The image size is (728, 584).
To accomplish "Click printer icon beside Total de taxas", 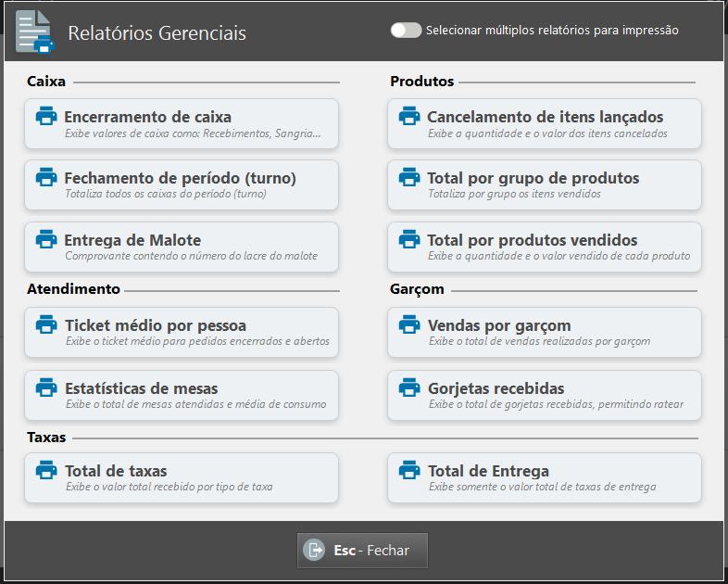I will [x=46, y=471].
